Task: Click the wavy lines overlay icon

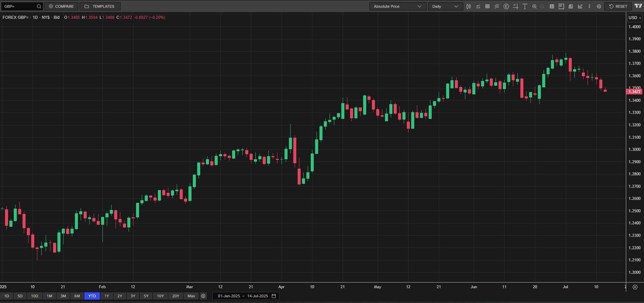Action: coord(497,6)
